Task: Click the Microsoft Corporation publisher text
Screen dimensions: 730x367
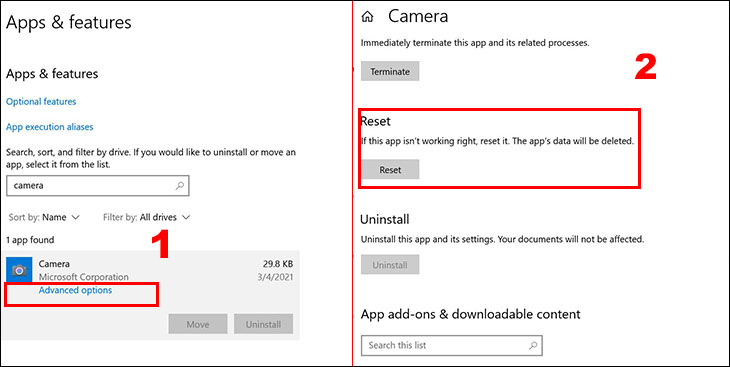Action: (83, 277)
